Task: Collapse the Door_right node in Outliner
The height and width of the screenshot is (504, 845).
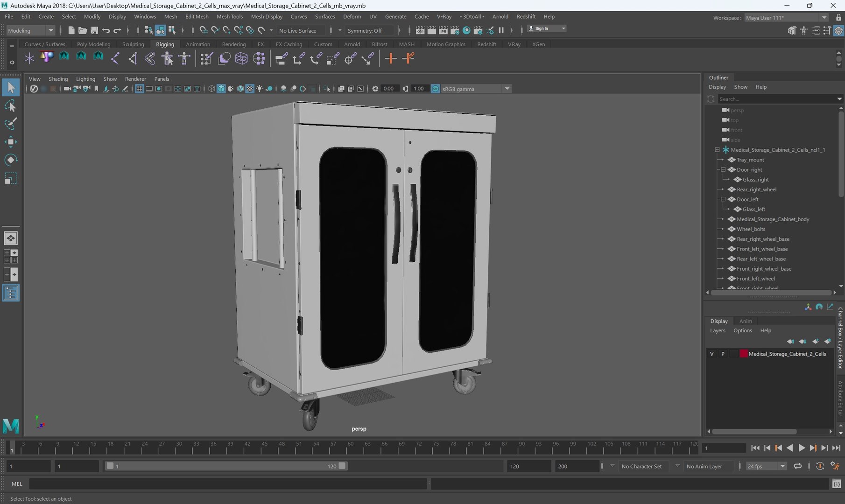Action: coord(723,169)
